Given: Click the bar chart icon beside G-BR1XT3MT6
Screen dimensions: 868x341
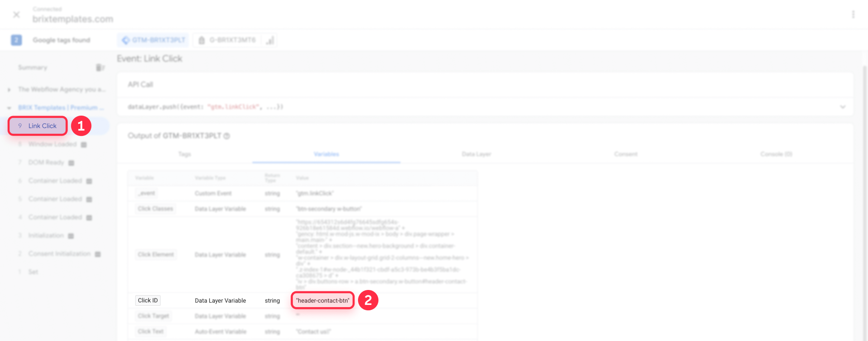Looking at the screenshot, I should [x=270, y=40].
